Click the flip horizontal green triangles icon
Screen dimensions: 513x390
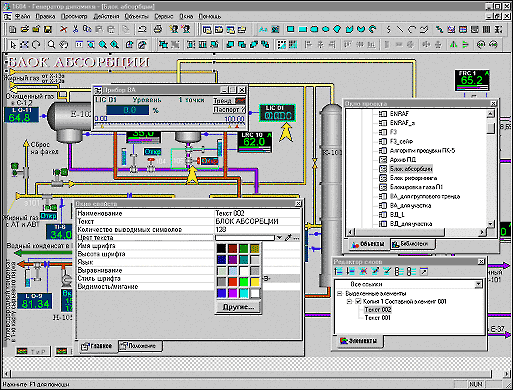point(453,44)
